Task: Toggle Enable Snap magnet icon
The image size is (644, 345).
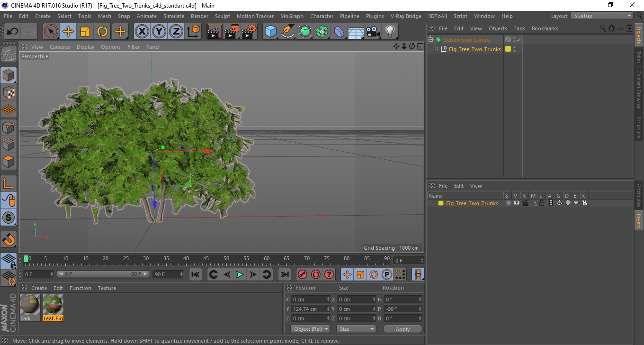Action: click(x=9, y=239)
